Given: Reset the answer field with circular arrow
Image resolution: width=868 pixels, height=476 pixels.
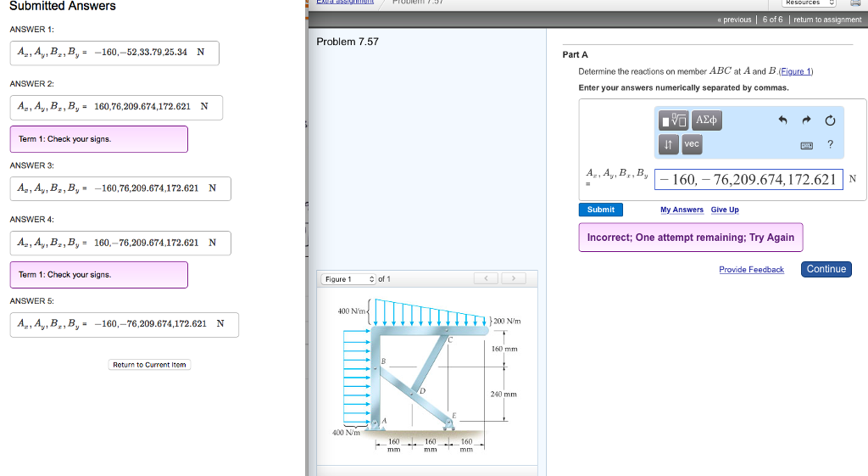Looking at the screenshot, I should 830,120.
